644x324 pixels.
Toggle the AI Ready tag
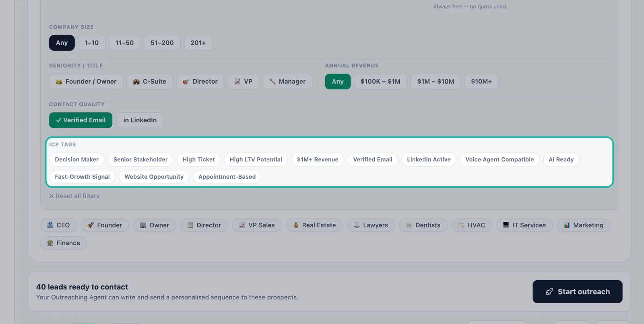click(x=561, y=159)
